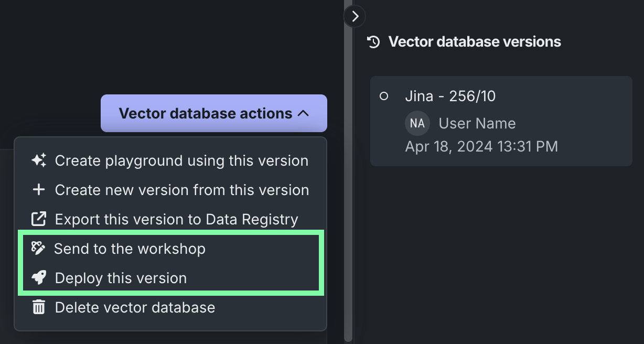This screenshot has height=344, width=644.
Task: Select Delete vector database
Action: 135,307
